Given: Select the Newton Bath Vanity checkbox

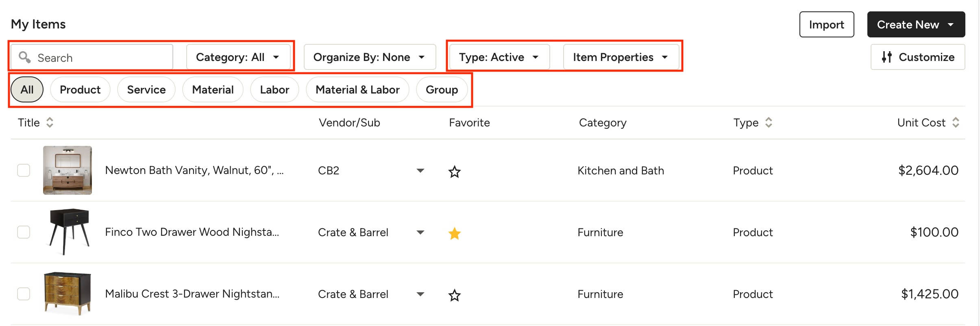Looking at the screenshot, I should coord(24,170).
